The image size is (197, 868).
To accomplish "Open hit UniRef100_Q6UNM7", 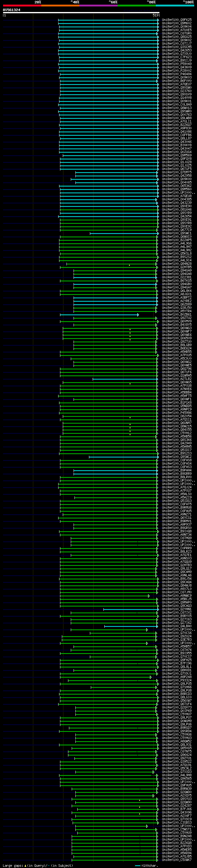I will click(177, 423).
